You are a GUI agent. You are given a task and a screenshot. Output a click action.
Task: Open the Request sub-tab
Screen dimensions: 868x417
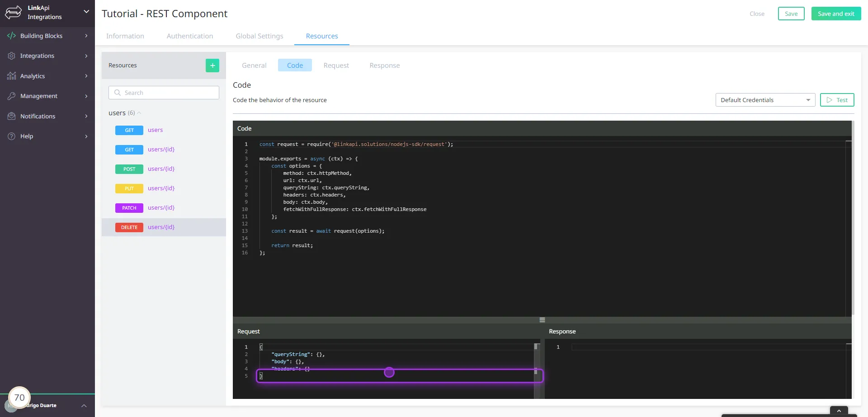tap(336, 66)
